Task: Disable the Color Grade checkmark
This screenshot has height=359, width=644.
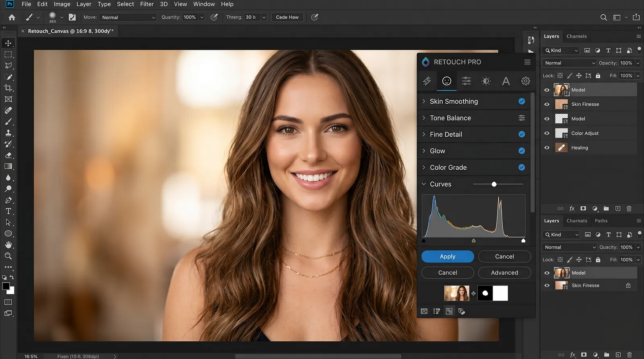Action: (522, 167)
